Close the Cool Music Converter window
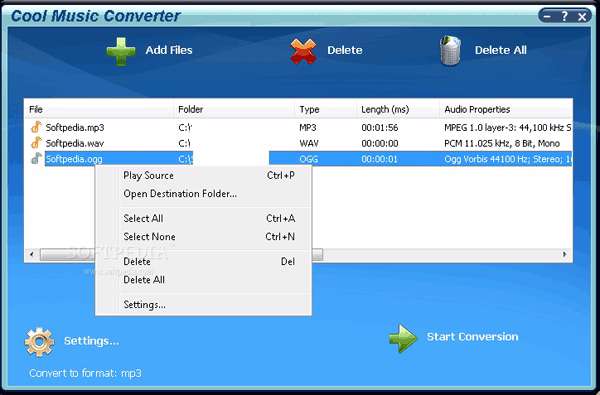 click(582, 16)
